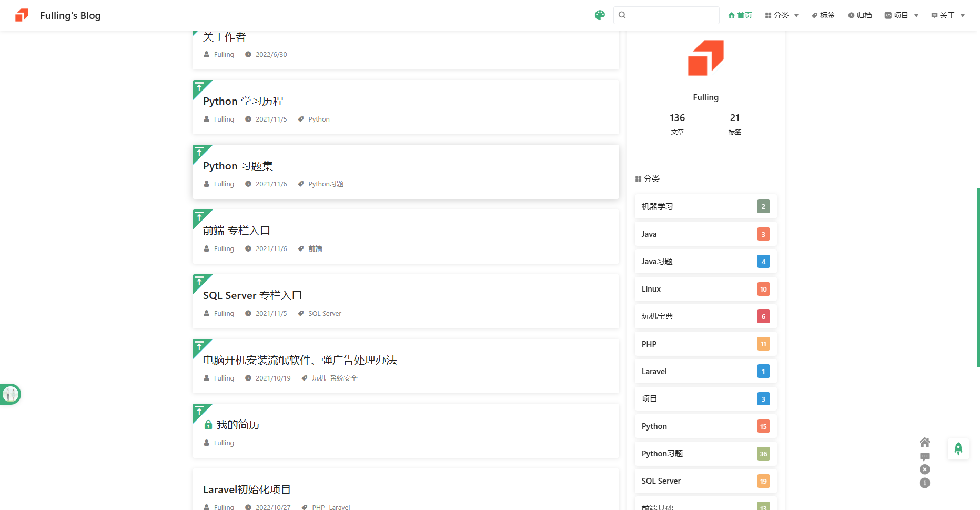Click the tag icon beside SQL Server tag
980x510 pixels.
pos(301,313)
